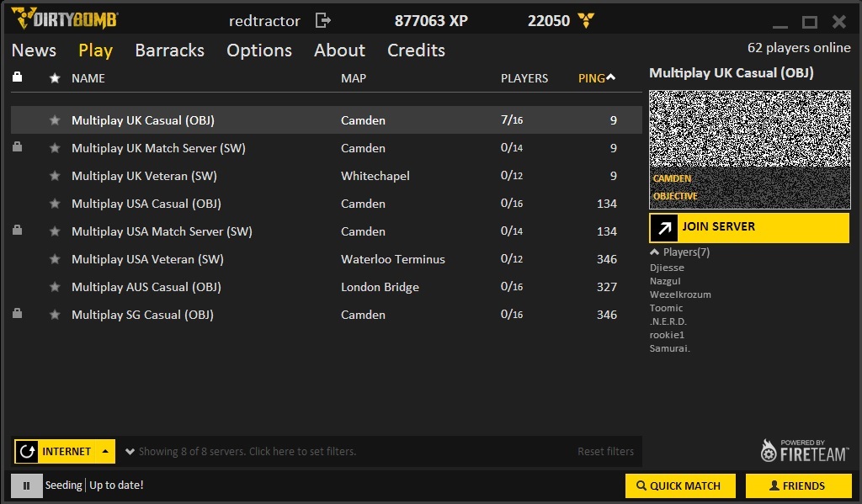Switch to the Barracks tab

click(169, 50)
